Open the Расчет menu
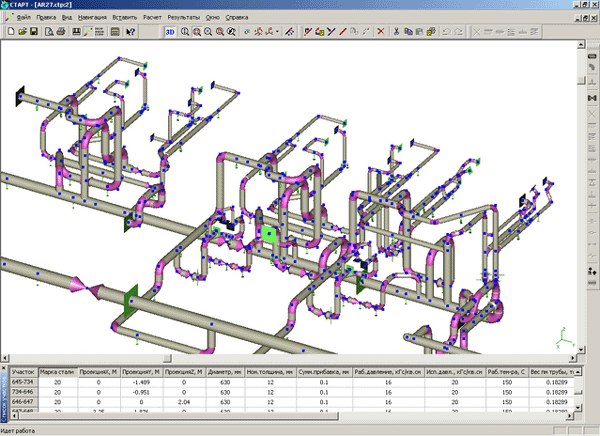This screenshot has height=436, width=600. (x=152, y=17)
